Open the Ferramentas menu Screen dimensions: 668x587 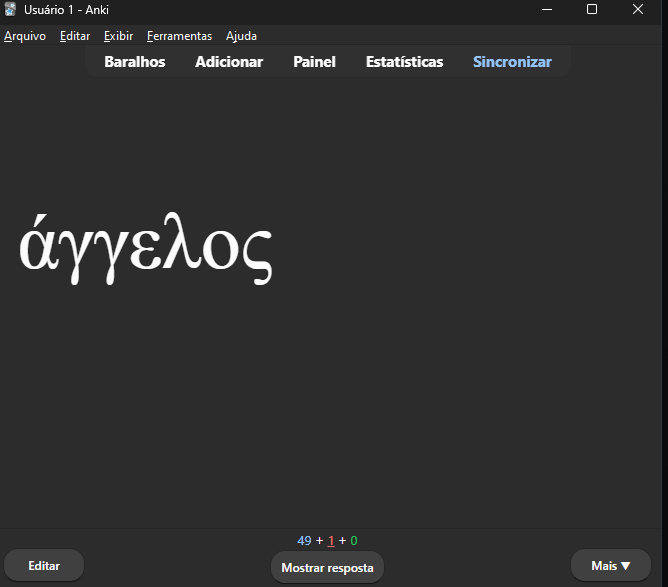pos(179,36)
